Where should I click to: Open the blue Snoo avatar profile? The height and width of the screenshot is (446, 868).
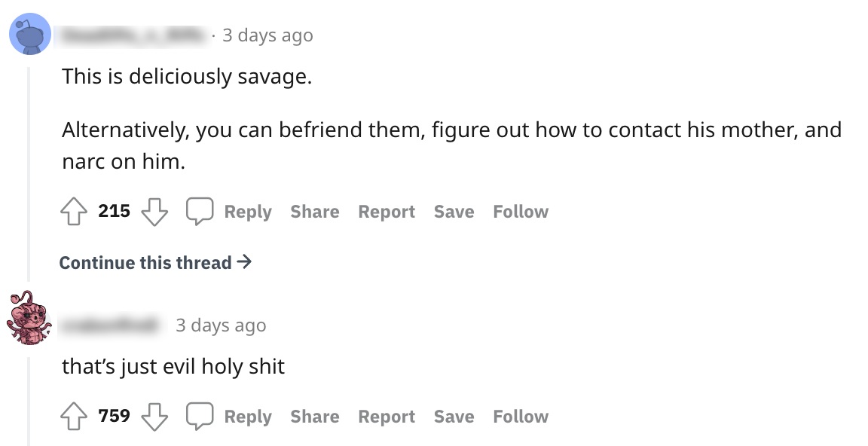pos(29,35)
